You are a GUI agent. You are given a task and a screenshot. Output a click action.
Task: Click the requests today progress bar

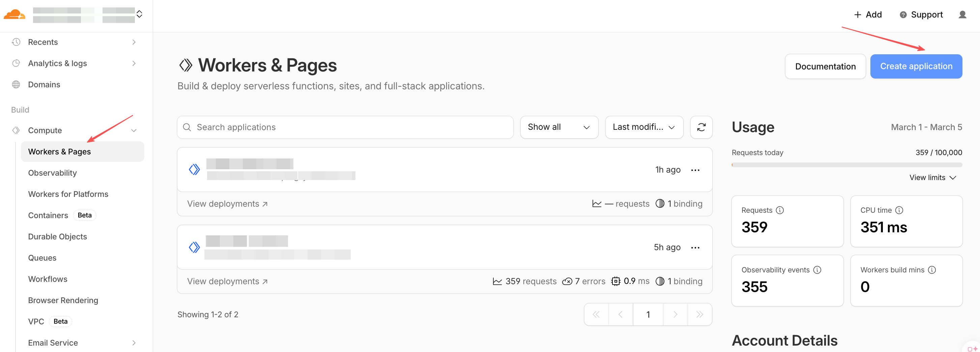click(x=846, y=165)
